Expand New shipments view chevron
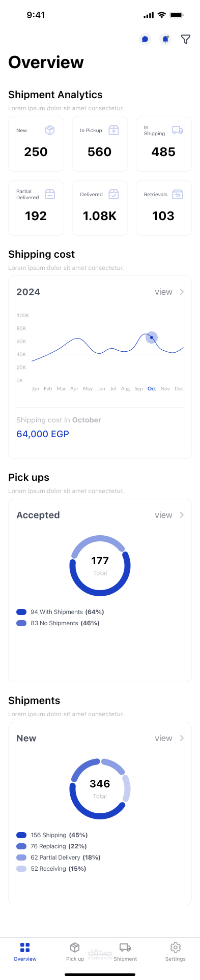 (x=182, y=738)
